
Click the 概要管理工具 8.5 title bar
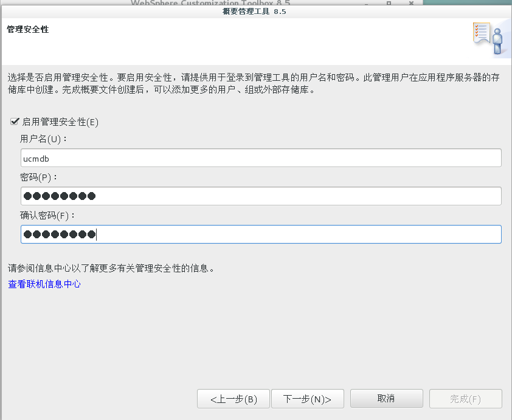[255, 11]
